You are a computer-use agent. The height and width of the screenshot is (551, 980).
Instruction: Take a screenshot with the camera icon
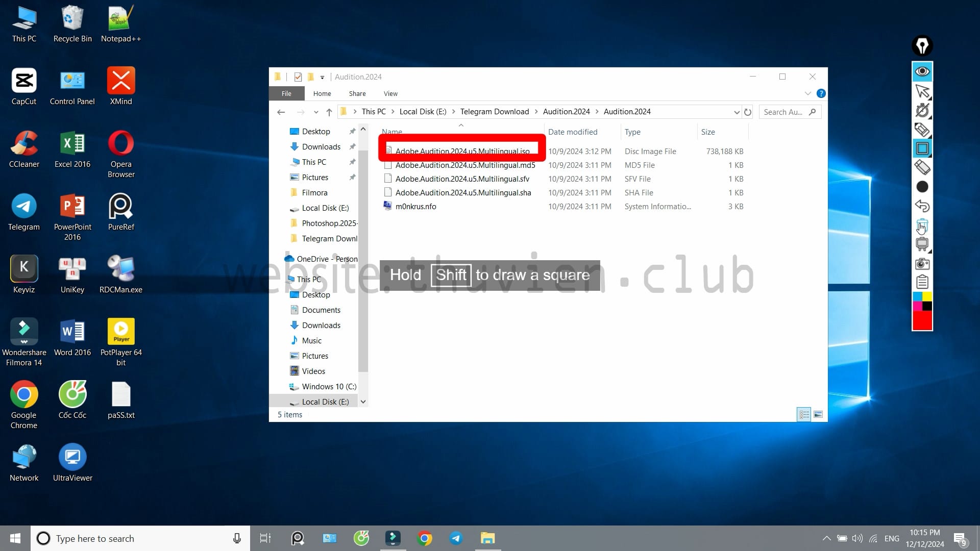(x=922, y=264)
